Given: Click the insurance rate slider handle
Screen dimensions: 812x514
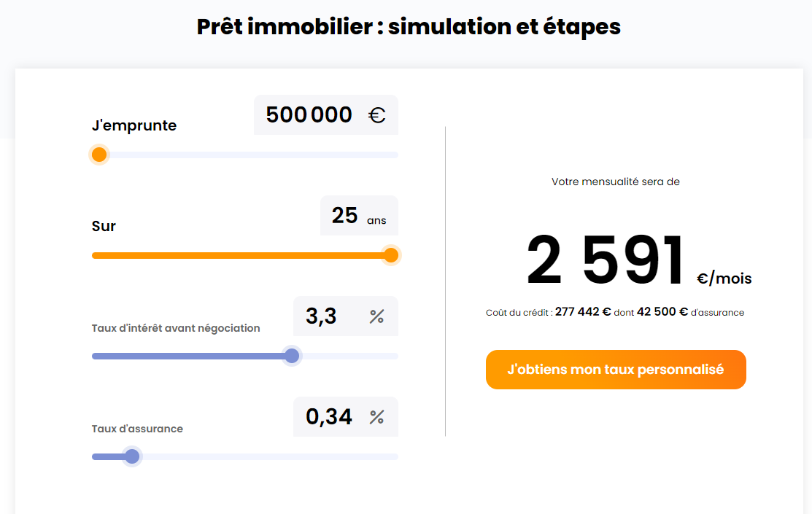Looking at the screenshot, I should pos(132,456).
